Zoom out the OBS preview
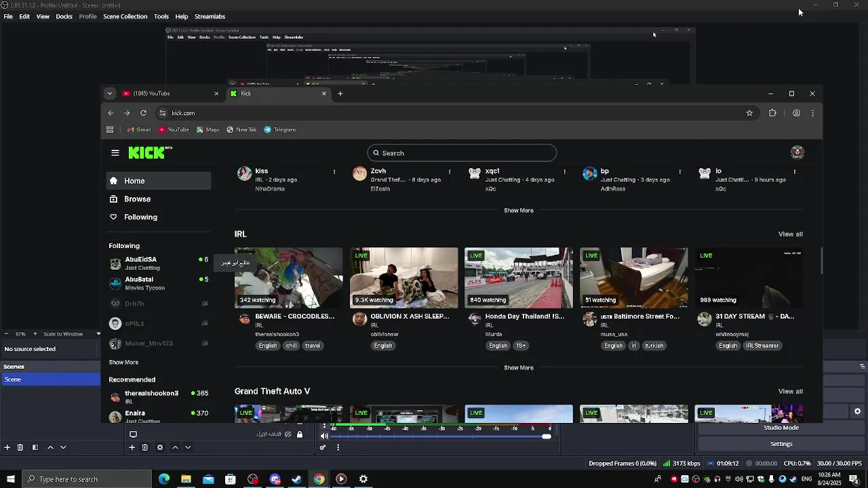Viewport: 868px width, 488px height. click(x=6, y=333)
